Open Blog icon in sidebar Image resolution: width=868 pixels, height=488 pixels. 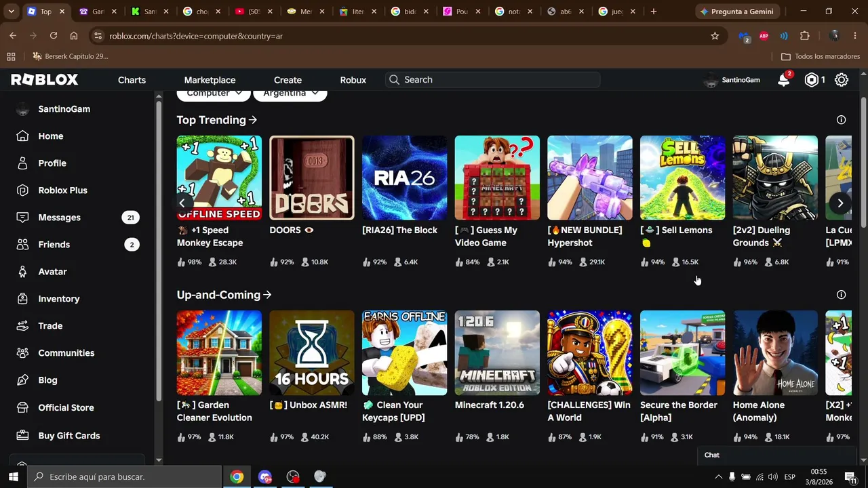tap(22, 380)
